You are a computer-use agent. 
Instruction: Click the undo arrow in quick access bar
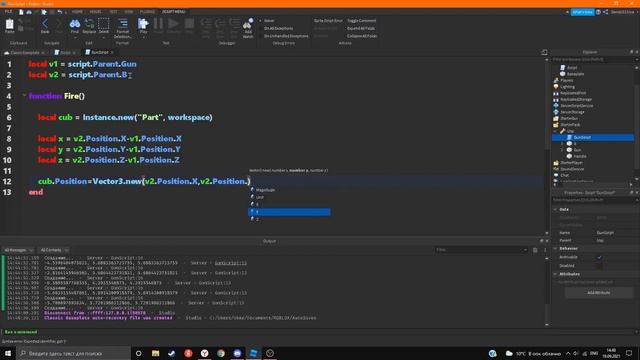pos(60,12)
